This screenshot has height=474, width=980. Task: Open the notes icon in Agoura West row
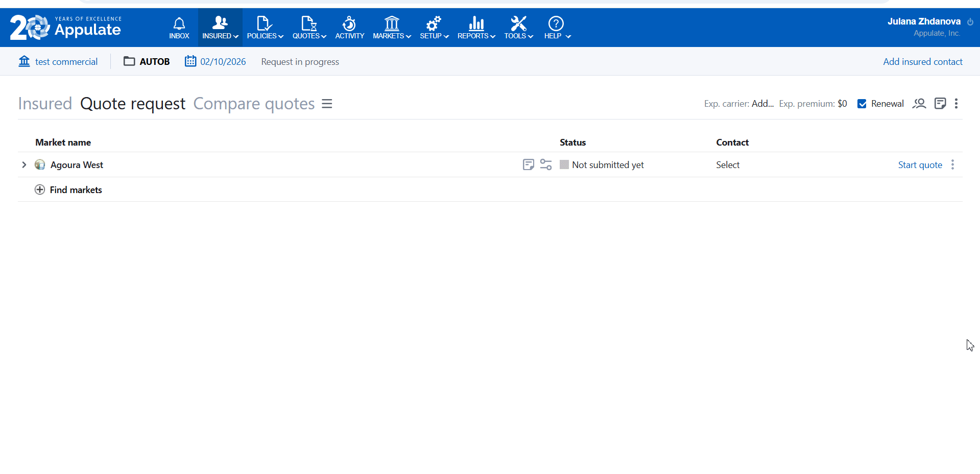tap(528, 164)
